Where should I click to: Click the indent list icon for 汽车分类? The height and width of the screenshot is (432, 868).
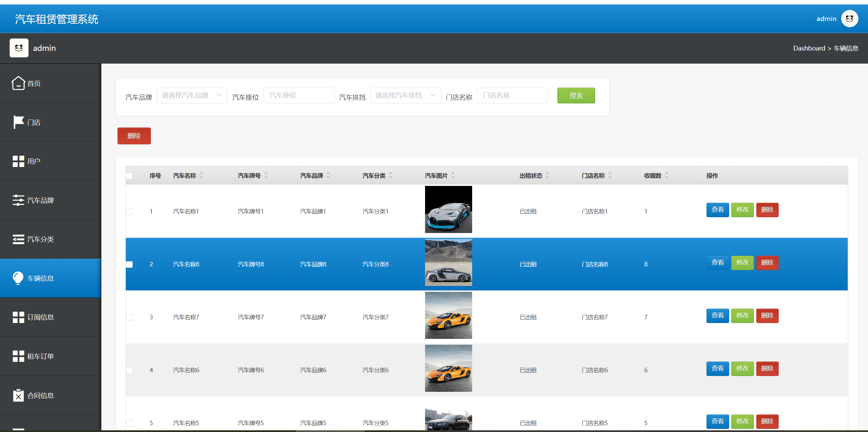coord(18,239)
